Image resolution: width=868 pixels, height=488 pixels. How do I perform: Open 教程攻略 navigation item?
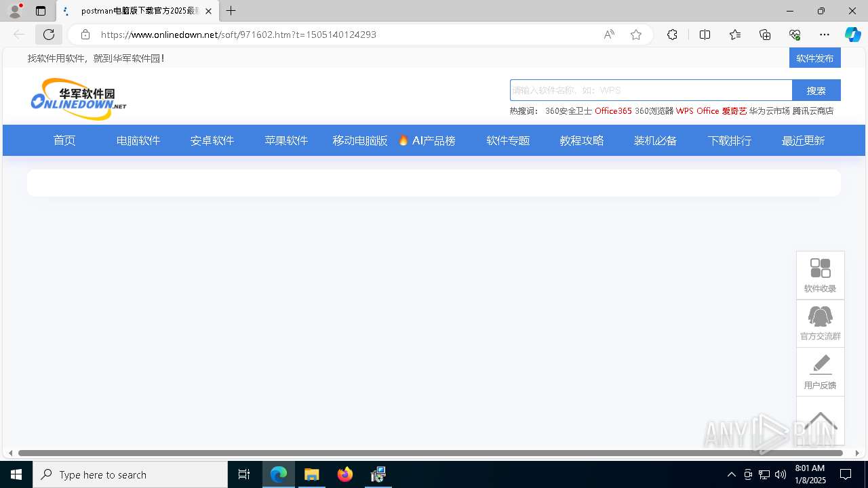click(582, 140)
